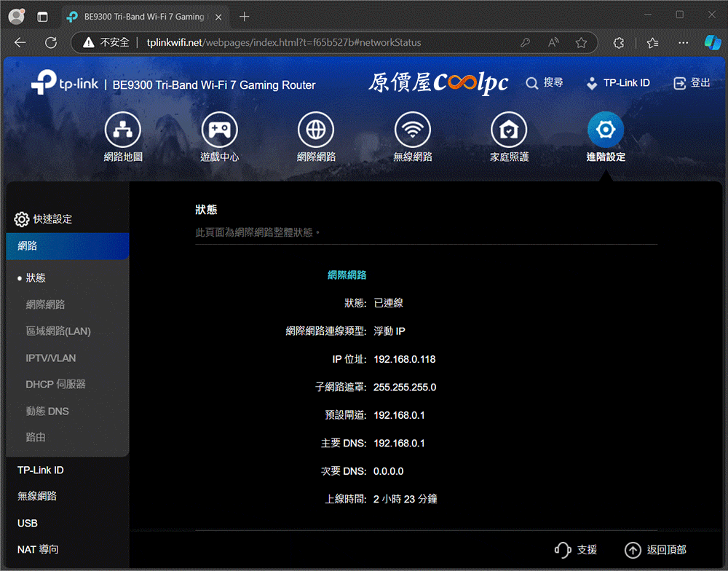The width and height of the screenshot is (728, 571).
Task: Collapse the 網路 sidebar section
Action: [68, 245]
